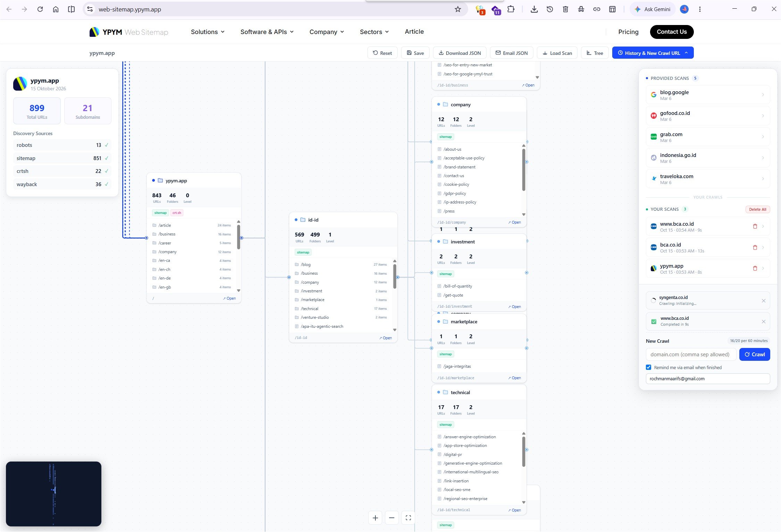
Task: Start crawl with the Crawl button
Action: point(755,355)
